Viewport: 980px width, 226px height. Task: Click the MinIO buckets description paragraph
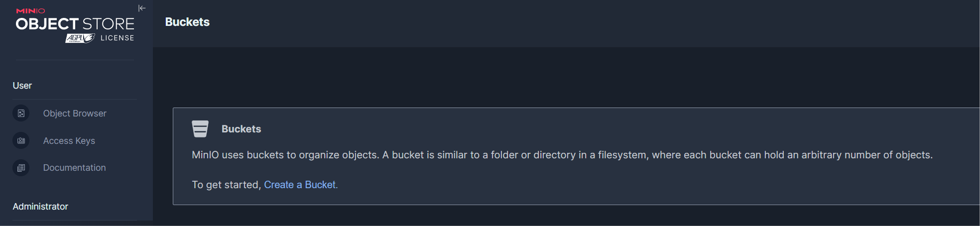(562, 155)
